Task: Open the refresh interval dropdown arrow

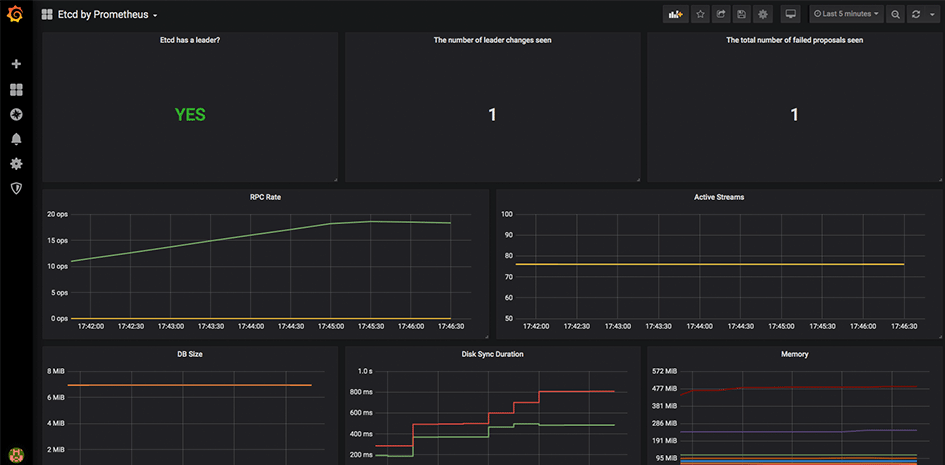Action: tap(932, 14)
